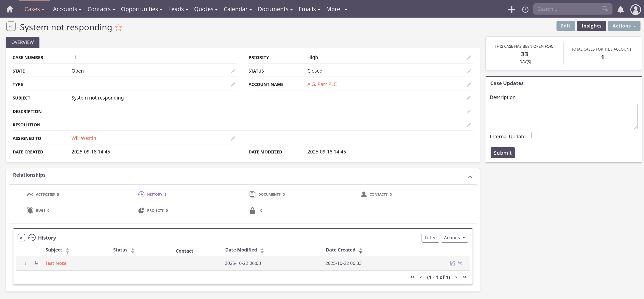
Task: Mark case as favorite with star
Action: [x=119, y=27]
